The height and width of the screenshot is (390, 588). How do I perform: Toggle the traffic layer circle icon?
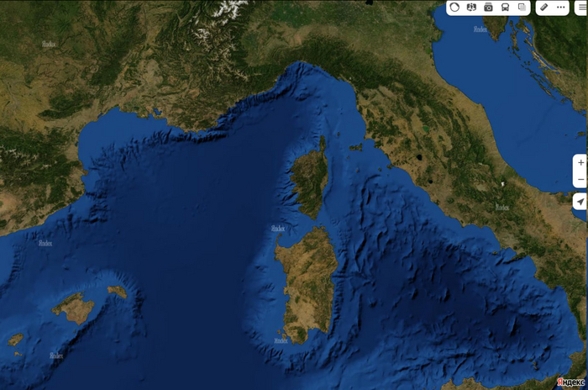[454, 7]
